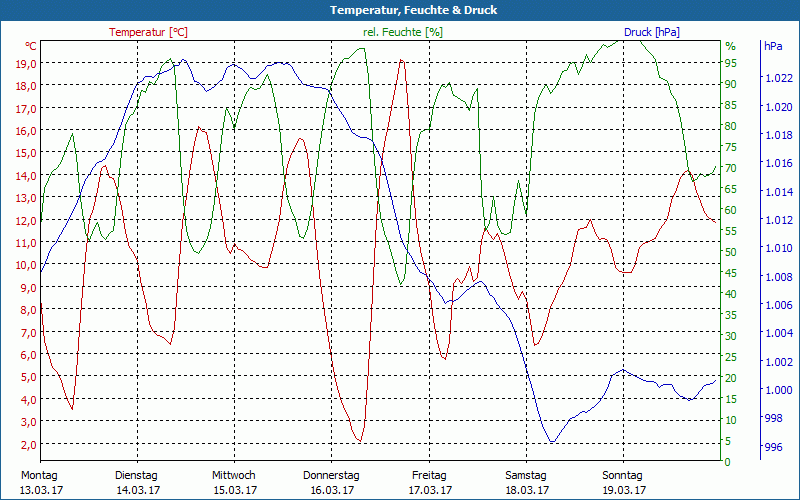
Task: Click the '0' humidity axis value
Action: [x=728, y=462]
